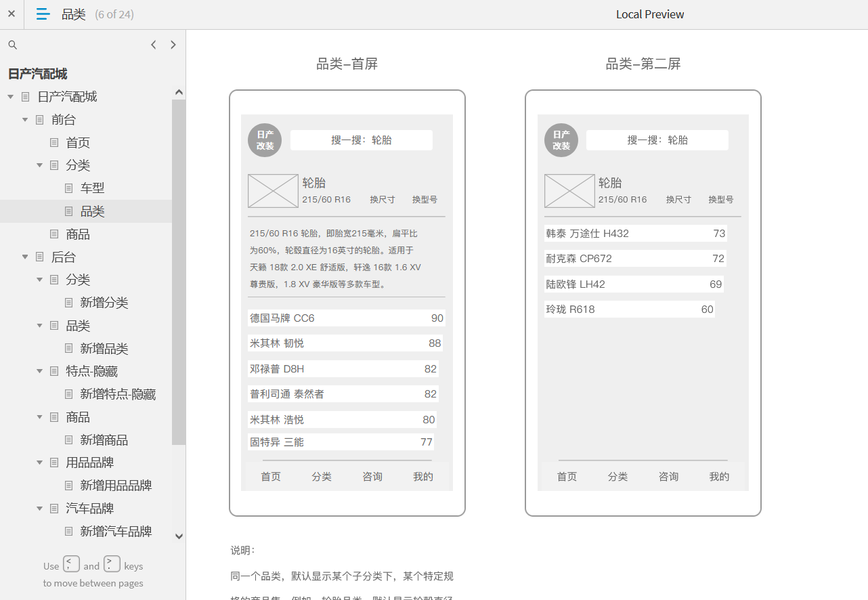Collapse the 分类 node under 后台
The height and width of the screenshot is (600, 868).
[x=40, y=280]
